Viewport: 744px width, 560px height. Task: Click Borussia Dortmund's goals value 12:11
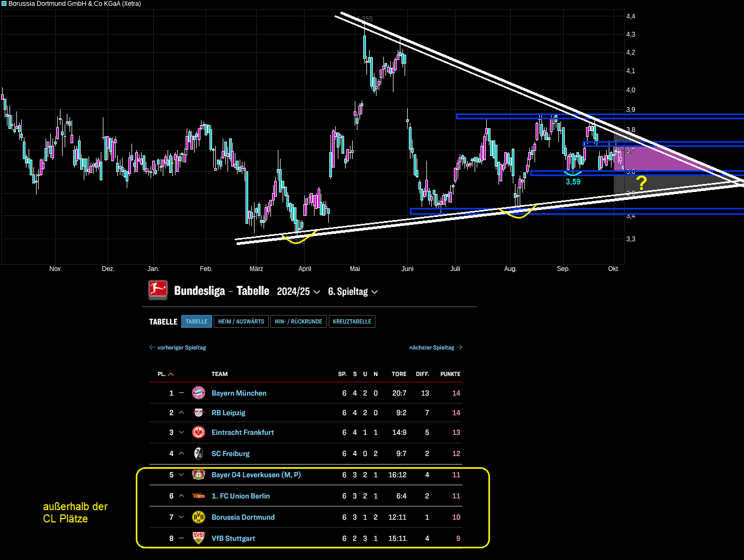(x=397, y=517)
